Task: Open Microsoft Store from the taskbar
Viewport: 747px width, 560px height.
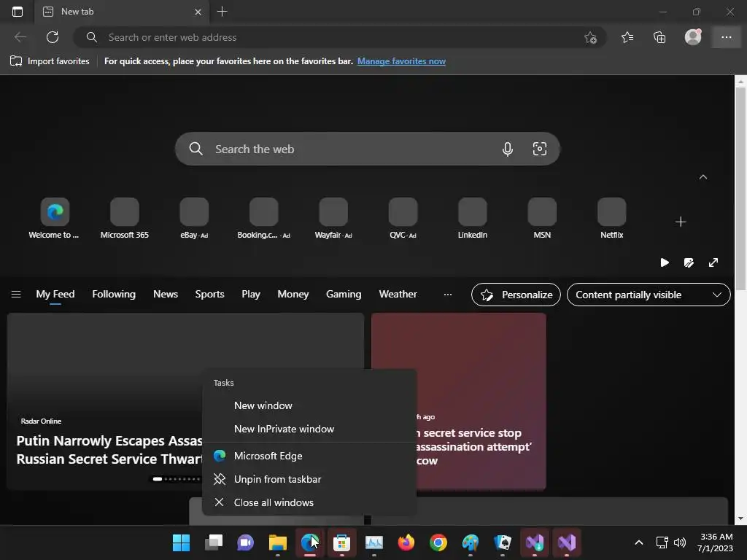Action: coord(341,542)
